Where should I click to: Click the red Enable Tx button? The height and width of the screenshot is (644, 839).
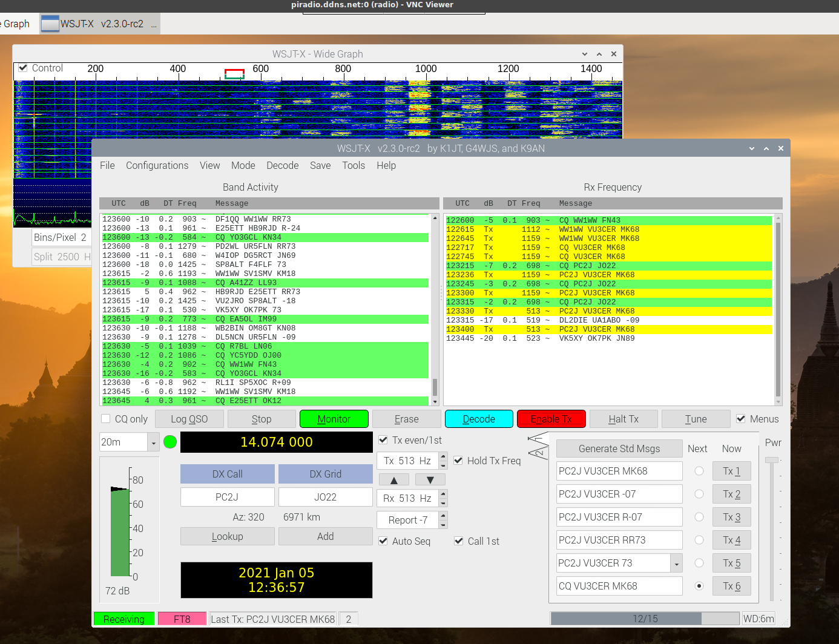[551, 419]
